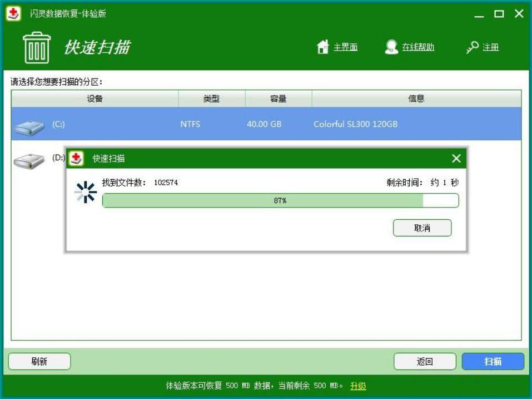Maximize the main window
This screenshot has height=399, width=532.
pyautogui.click(x=499, y=14)
